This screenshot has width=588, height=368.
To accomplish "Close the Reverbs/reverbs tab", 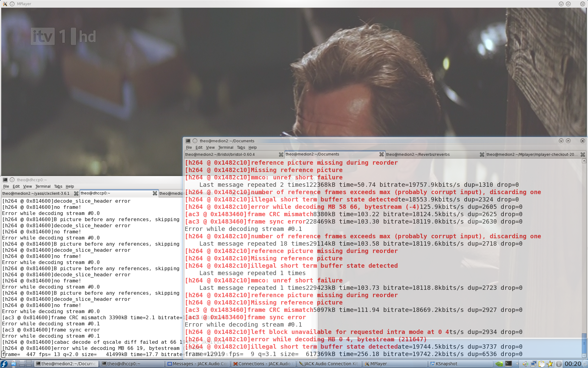I will 482,155.
